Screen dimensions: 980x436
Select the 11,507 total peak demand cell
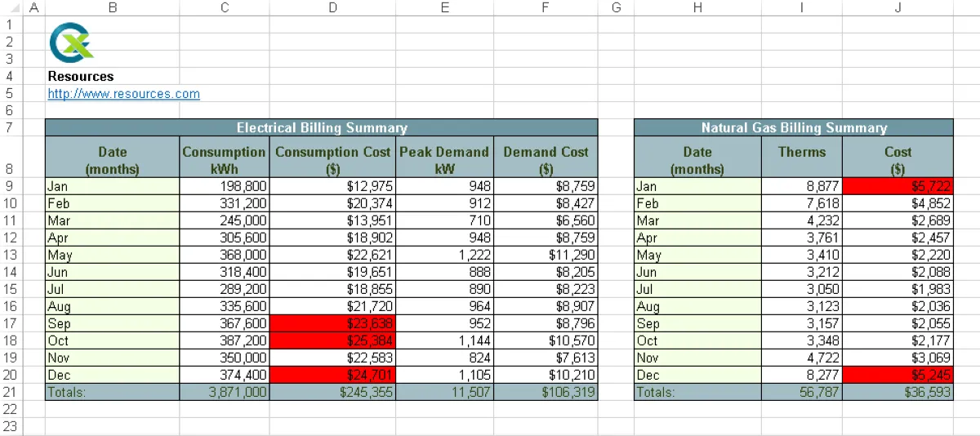pos(444,392)
